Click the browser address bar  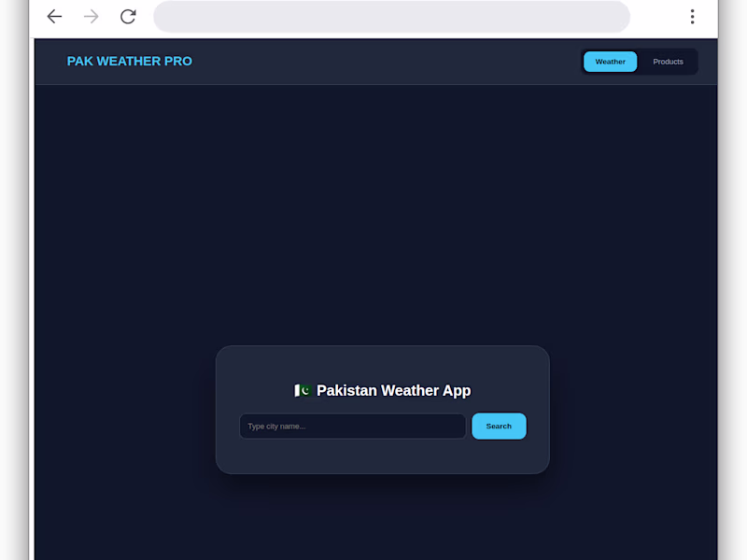coord(391,17)
